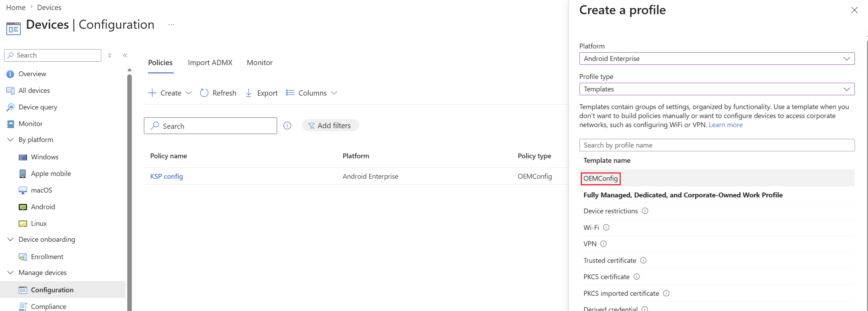Open the Columns dropdown
This screenshot has width=868, height=311.
click(x=311, y=93)
